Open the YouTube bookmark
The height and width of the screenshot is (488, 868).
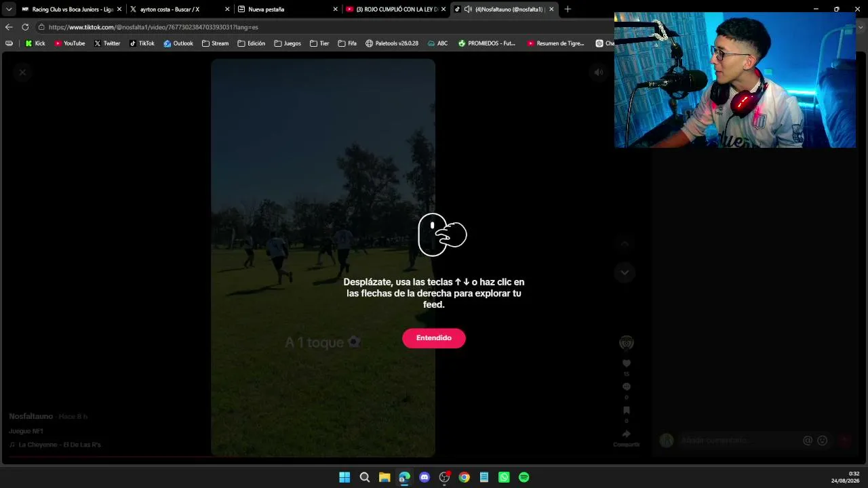(x=70, y=43)
